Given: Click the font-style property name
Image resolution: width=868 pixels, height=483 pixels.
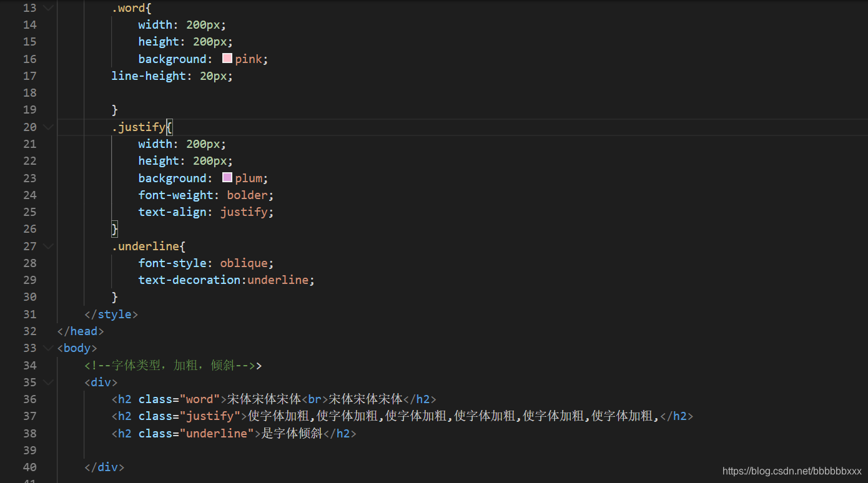Looking at the screenshot, I should 172,263.
